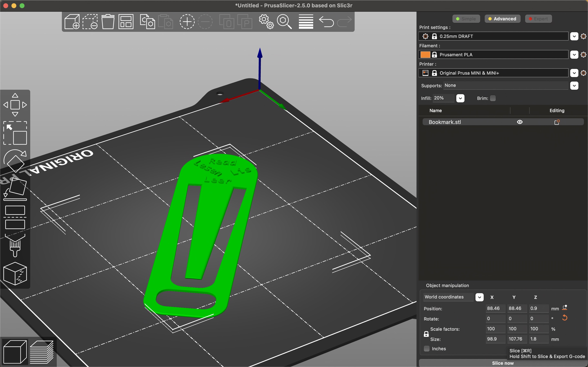Select the Support painting tool icon

(x=15, y=245)
